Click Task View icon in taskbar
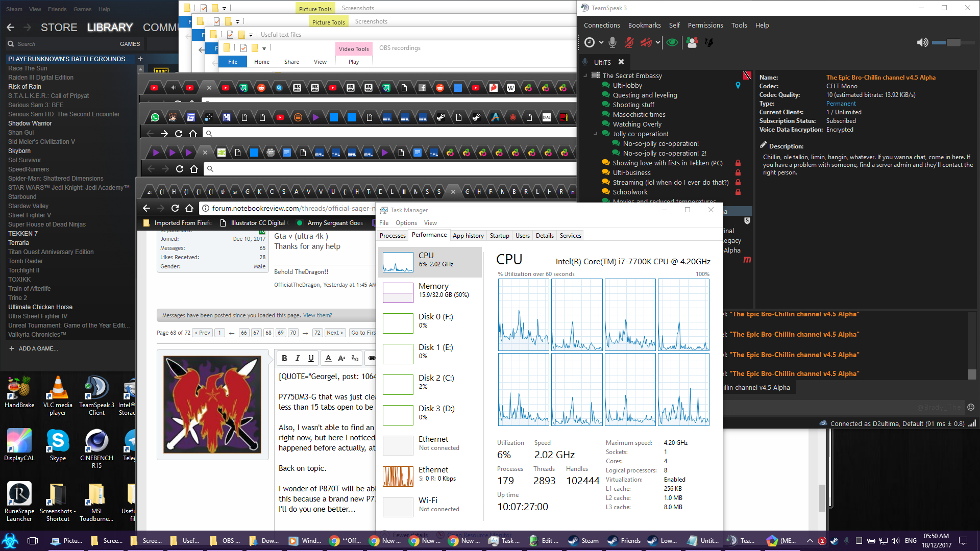Viewport: 980px width, 551px height. click(33, 541)
